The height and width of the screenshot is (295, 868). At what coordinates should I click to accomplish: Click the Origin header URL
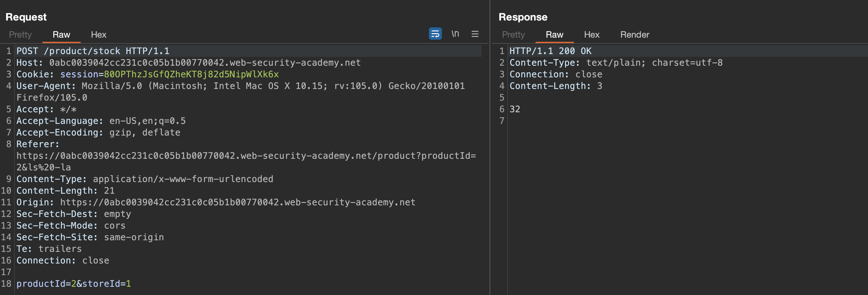click(x=237, y=202)
